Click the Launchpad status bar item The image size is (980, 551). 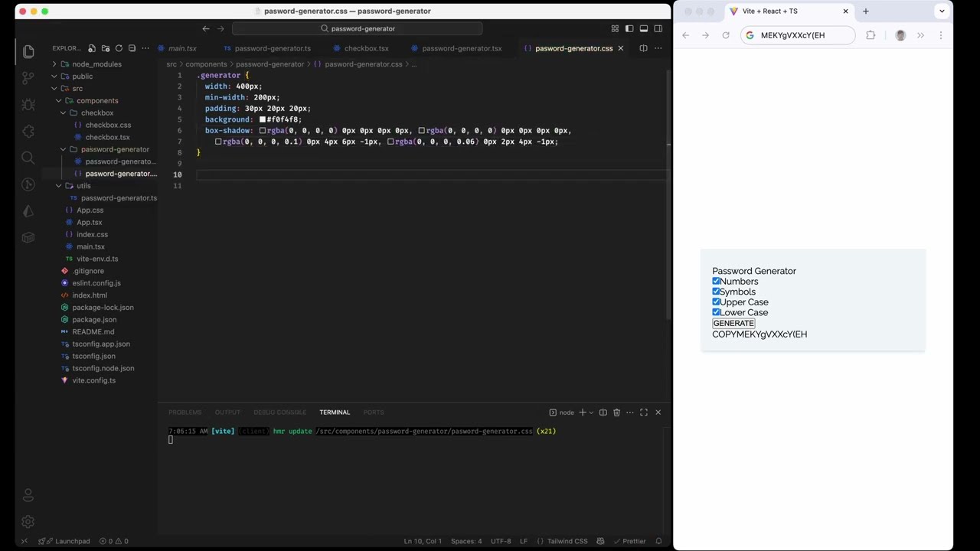click(64, 541)
